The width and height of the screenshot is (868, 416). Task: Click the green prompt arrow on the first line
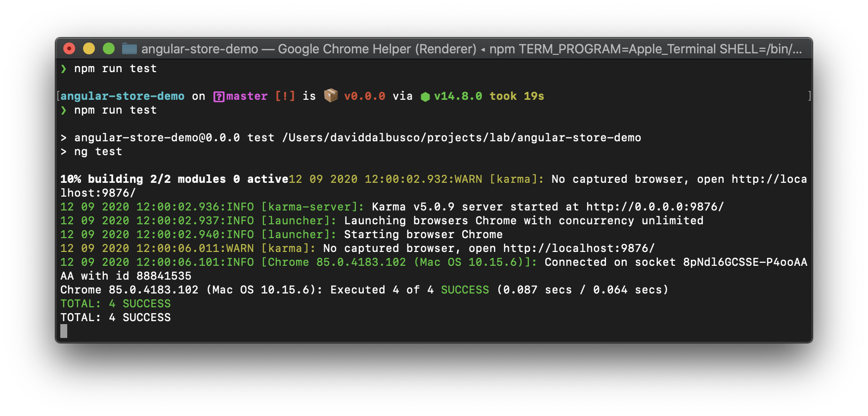(x=63, y=69)
